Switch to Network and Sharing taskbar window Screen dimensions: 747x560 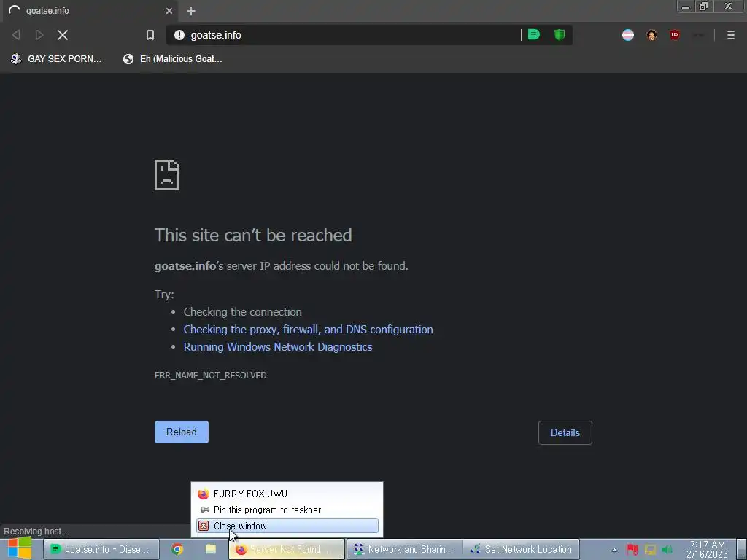tap(404, 549)
